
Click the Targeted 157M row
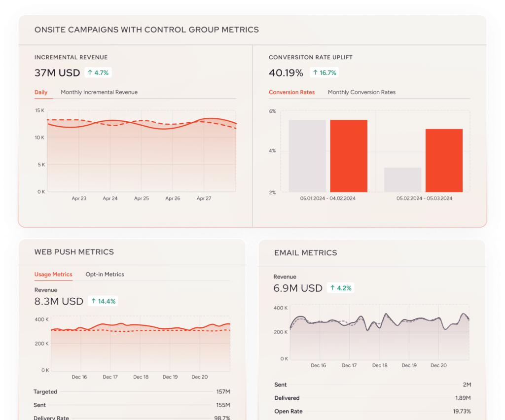(x=132, y=392)
